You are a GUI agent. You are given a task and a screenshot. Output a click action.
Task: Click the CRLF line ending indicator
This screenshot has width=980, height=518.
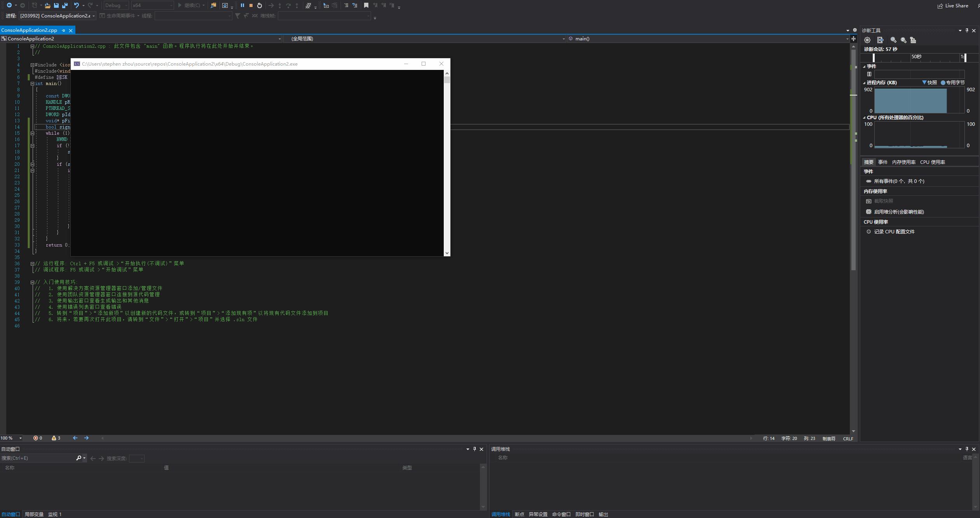(848, 439)
